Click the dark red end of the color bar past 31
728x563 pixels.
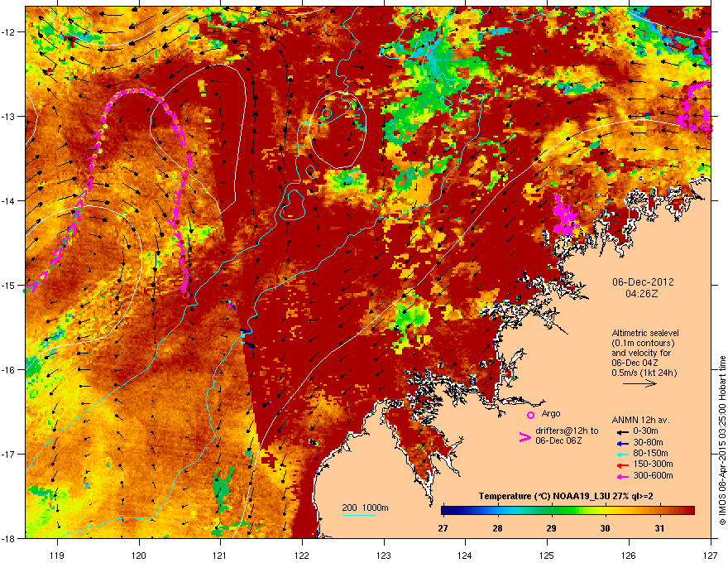click(x=691, y=511)
